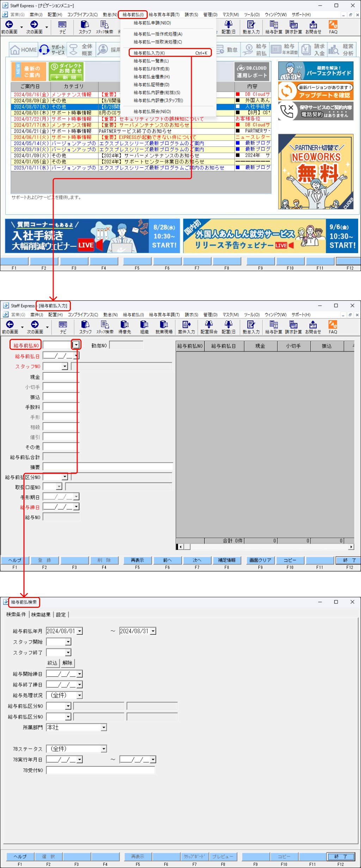
Task: Open the 経営分析 navigation tab
Action: (x=341, y=49)
